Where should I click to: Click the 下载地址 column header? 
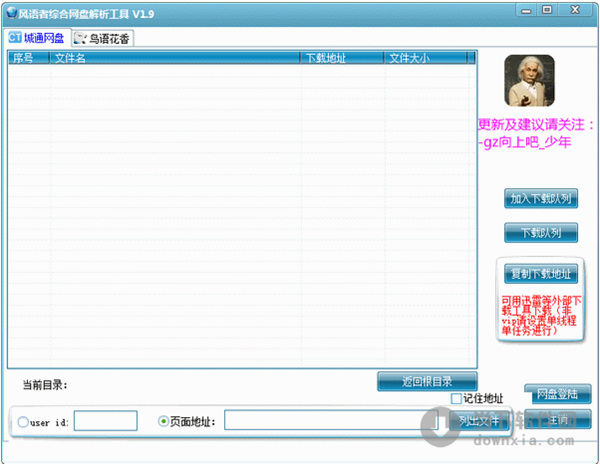pos(342,58)
